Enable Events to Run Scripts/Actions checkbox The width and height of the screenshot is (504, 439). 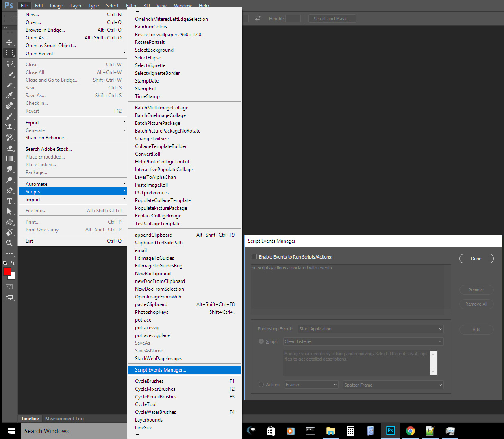click(254, 256)
